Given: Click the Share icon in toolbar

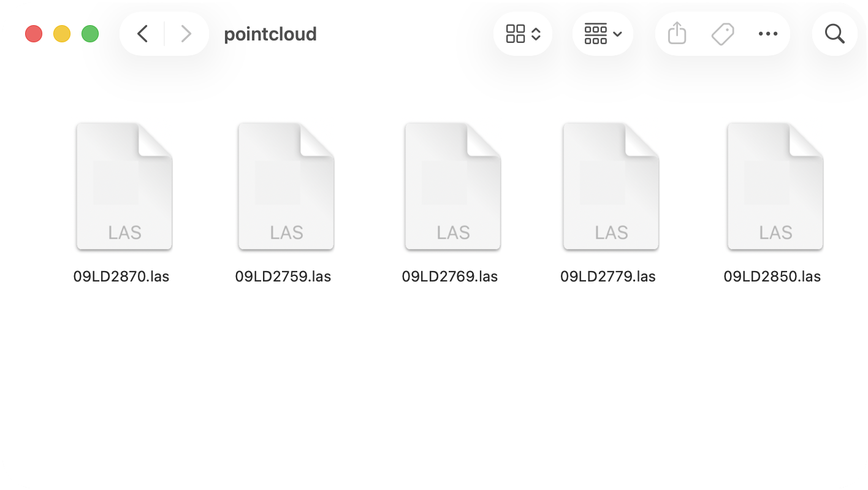Looking at the screenshot, I should point(677,33).
